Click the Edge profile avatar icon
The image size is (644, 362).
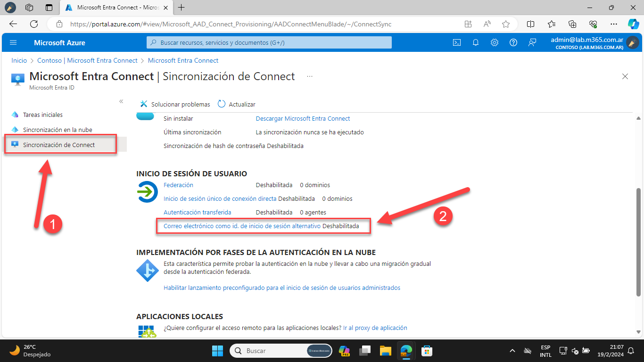click(10, 8)
